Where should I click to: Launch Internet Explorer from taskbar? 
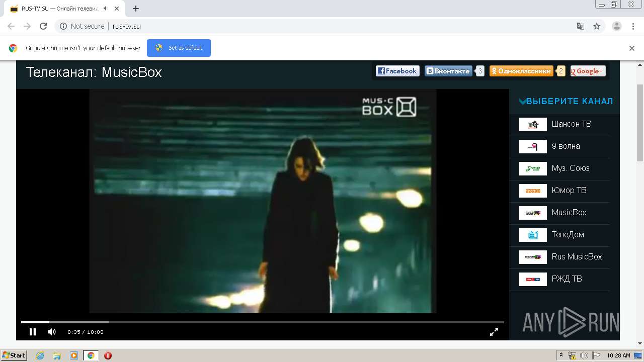pyautogui.click(x=40, y=355)
